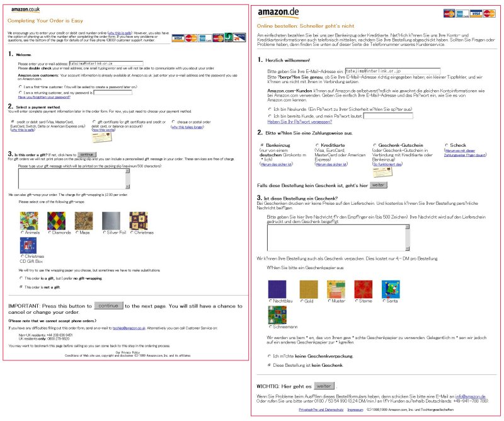
Task: Click the American Express icon on amazon.co.uk page
Action: point(205,38)
